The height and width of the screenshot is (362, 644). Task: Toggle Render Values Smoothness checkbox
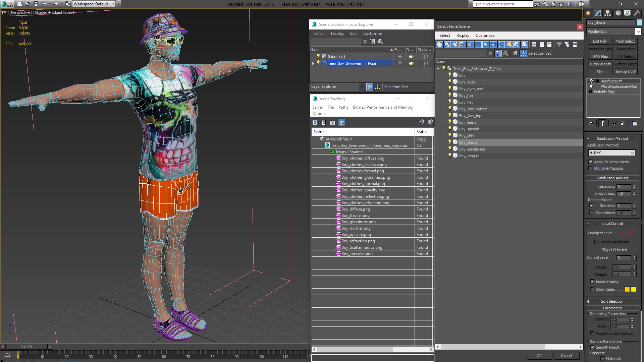(x=591, y=213)
